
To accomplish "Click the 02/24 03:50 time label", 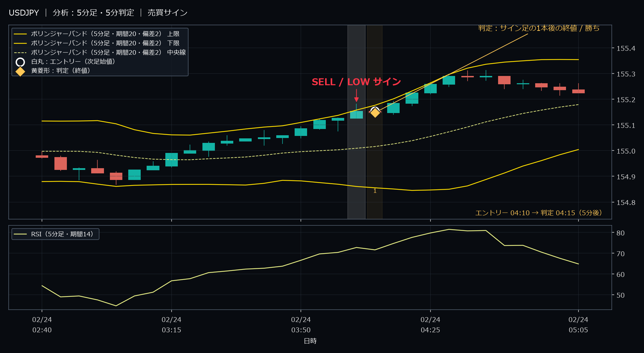I will click(301, 325).
